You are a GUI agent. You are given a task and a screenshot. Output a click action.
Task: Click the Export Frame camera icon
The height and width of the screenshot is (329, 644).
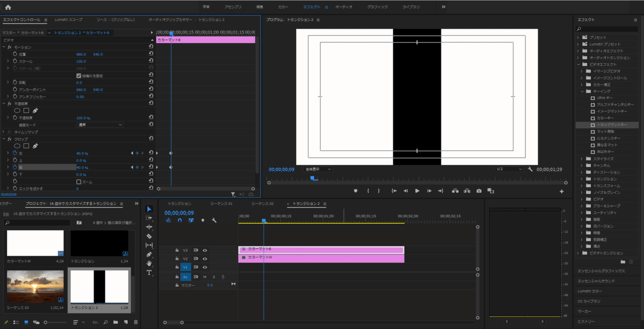[x=478, y=191]
